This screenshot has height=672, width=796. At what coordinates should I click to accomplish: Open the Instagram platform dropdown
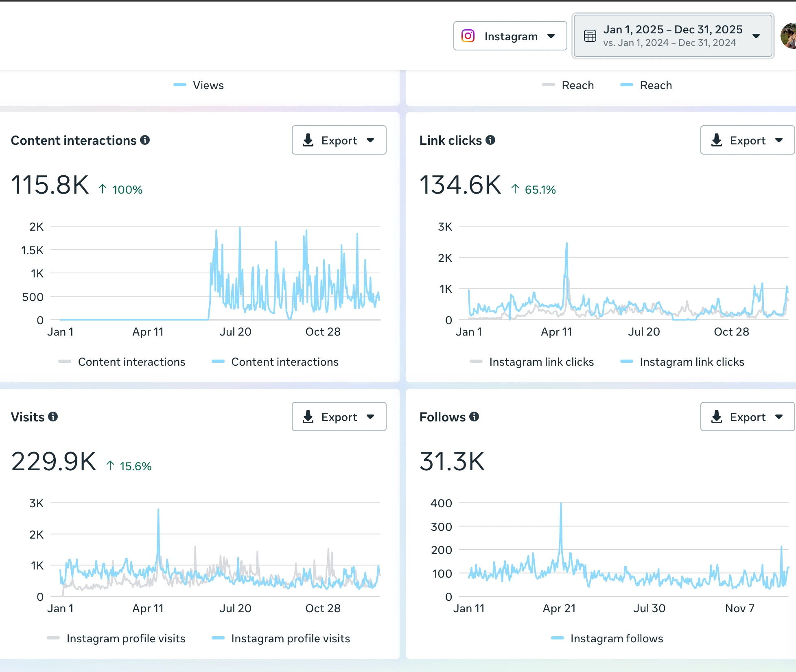tap(510, 36)
